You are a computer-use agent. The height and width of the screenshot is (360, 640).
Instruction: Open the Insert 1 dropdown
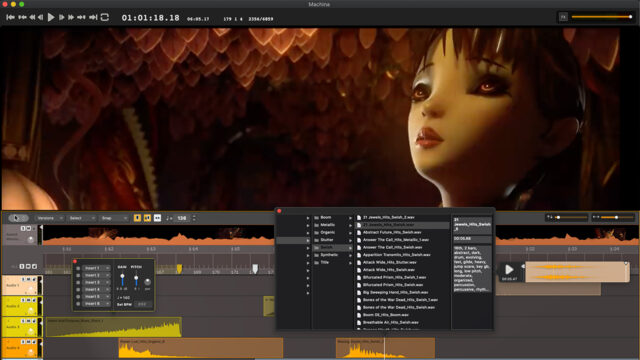96,268
